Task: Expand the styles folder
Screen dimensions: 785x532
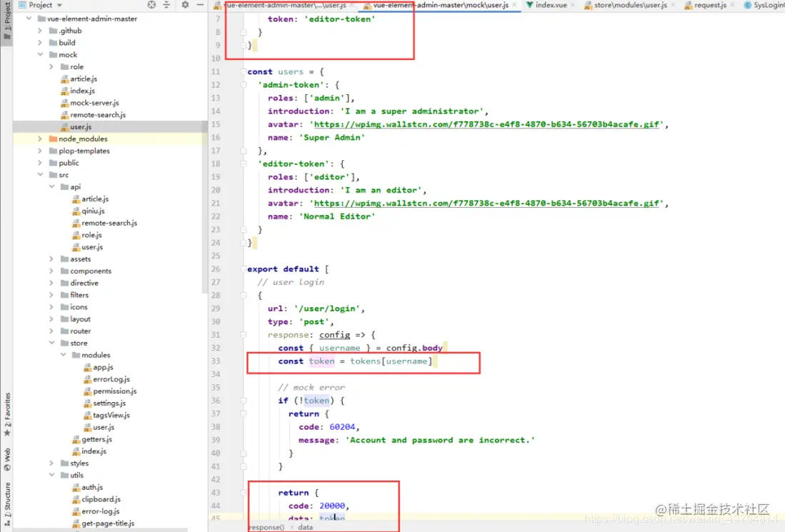Action: (51, 463)
